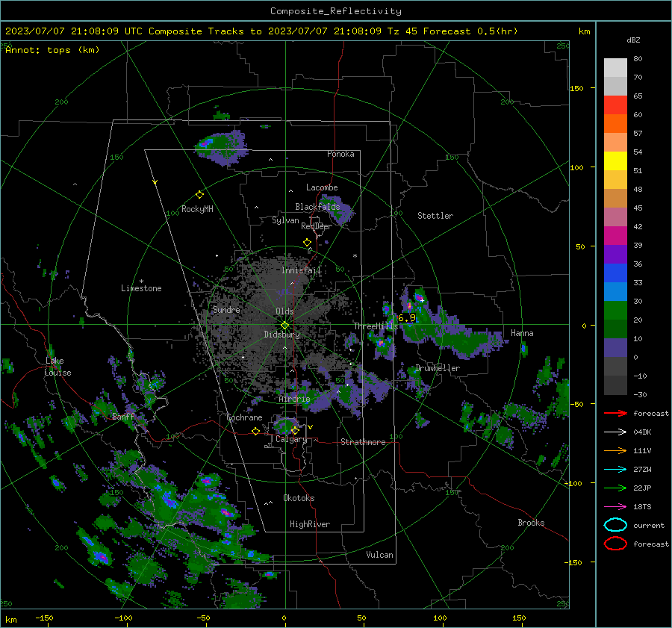Click the dBZ legend heading
This screenshot has width=672, height=628.
click(633, 40)
